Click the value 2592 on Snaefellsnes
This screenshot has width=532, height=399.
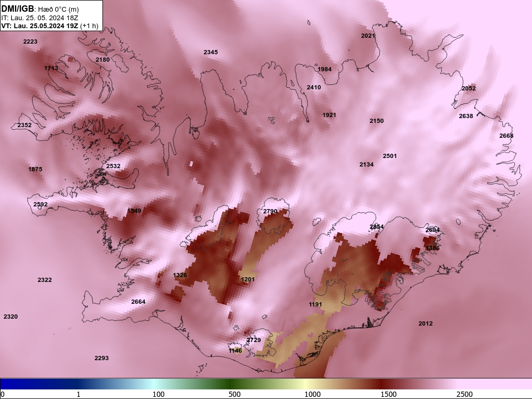tap(40, 204)
